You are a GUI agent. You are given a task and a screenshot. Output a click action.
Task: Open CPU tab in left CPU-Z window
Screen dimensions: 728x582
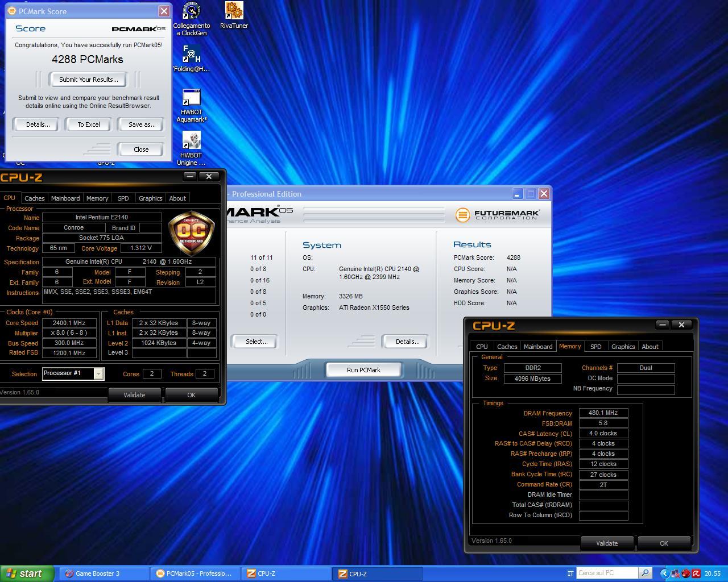coord(10,198)
